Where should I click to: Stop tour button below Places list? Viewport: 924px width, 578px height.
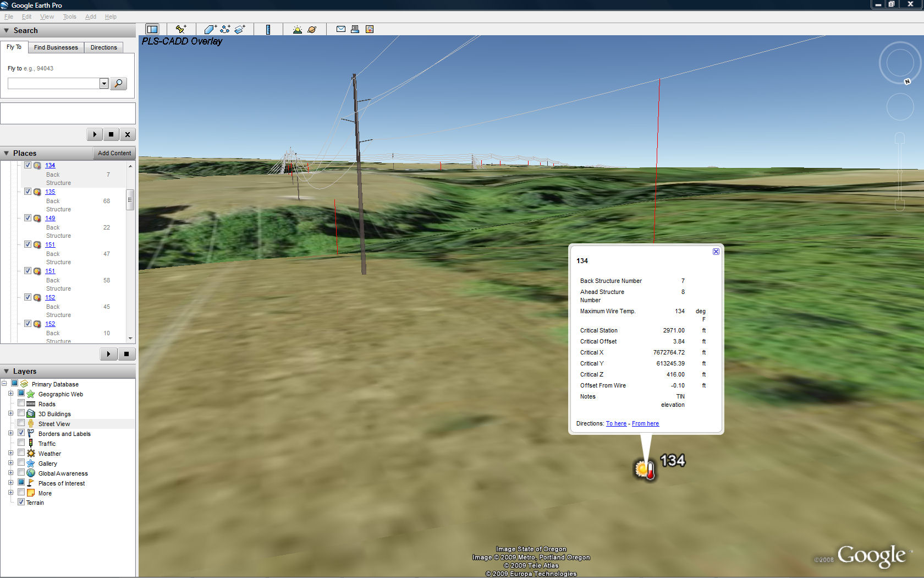[127, 354]
